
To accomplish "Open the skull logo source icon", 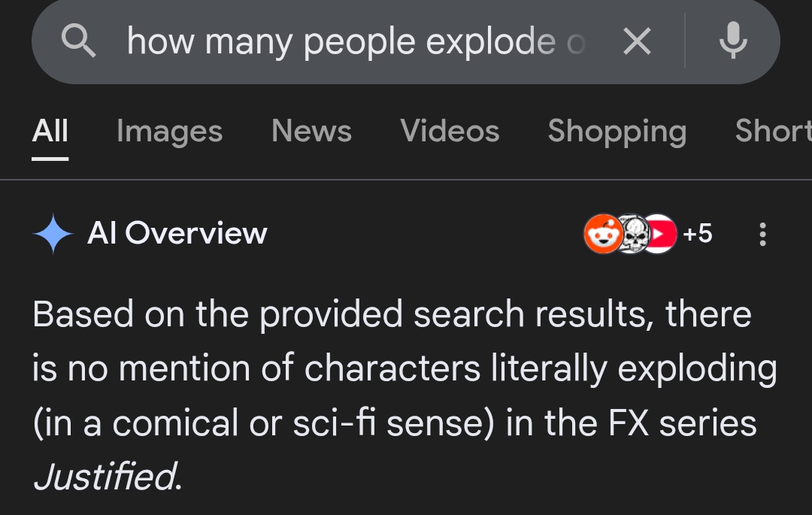I will 632,235.
